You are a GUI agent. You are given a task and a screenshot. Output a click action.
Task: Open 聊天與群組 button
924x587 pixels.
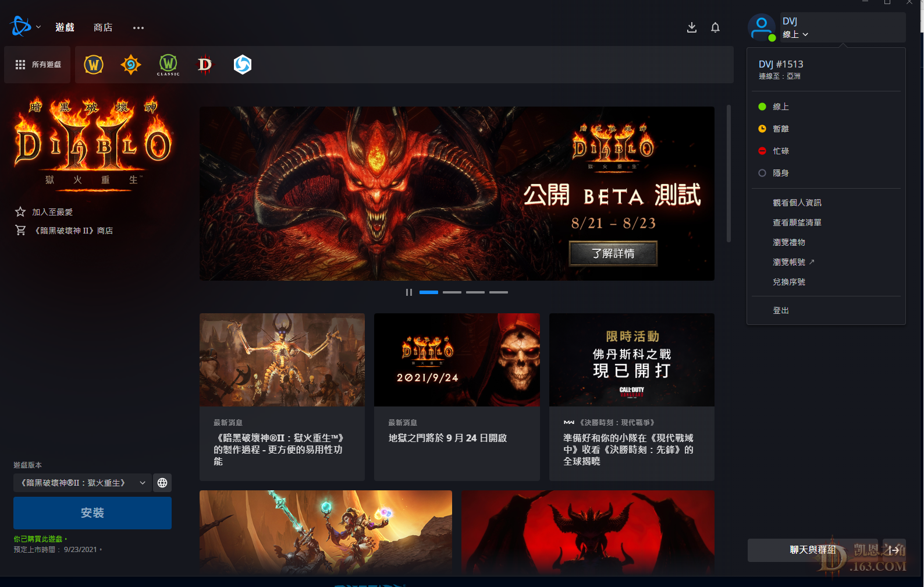pos(813,550)
